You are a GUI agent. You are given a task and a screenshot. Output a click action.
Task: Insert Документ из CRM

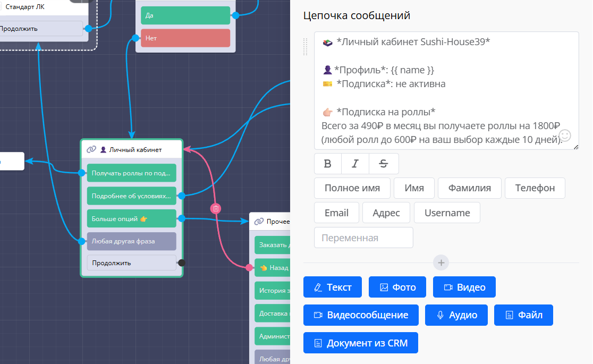point(361,343)
